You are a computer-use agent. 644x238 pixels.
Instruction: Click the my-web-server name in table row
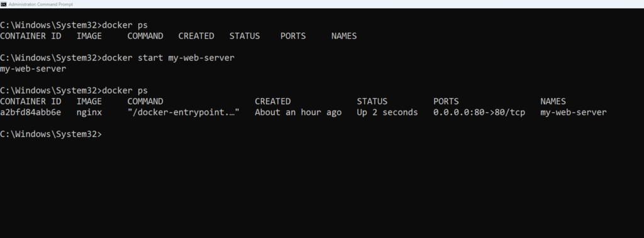[574, 112]
